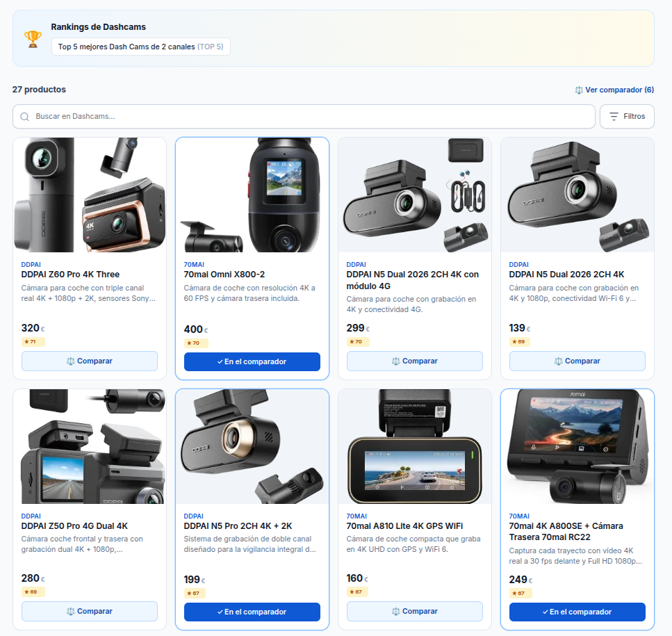This screenshot has width=672, height=636.
Task: Click the star rating 67 badge on N5 Pro
Action: coord(195,594)
